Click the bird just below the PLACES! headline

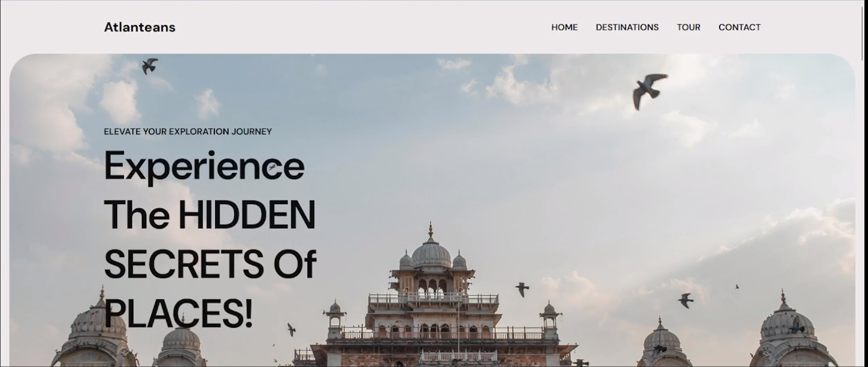click(291, 330)
